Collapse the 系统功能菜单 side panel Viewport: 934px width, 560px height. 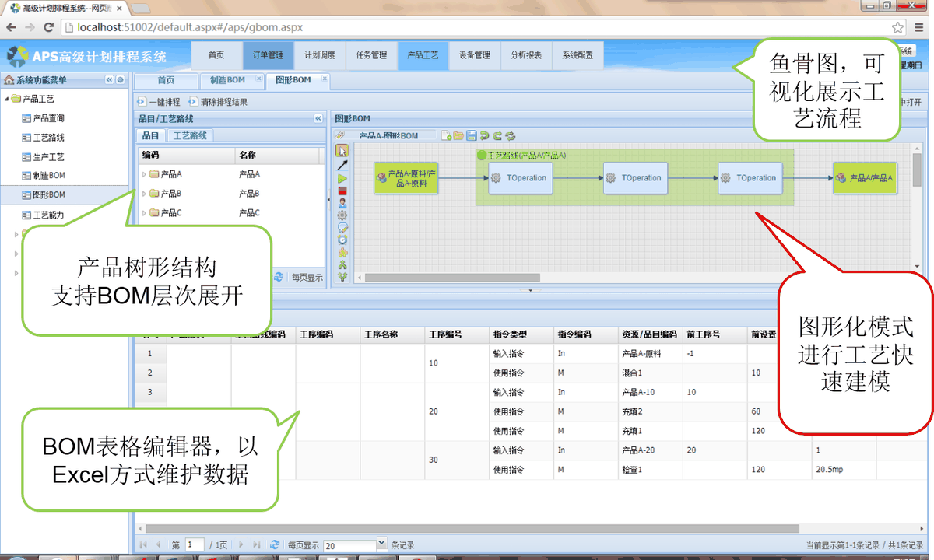click(109, 80)
